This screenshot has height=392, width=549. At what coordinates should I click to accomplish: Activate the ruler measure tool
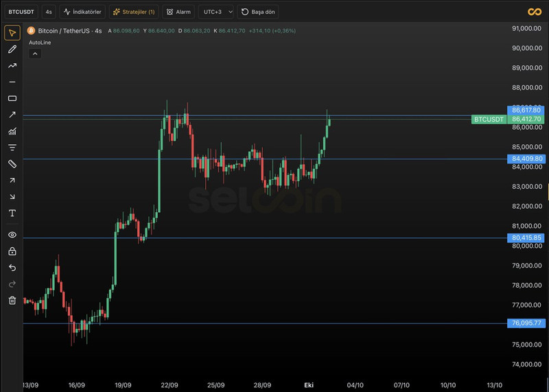(12, 163)
